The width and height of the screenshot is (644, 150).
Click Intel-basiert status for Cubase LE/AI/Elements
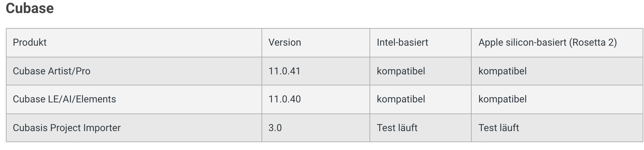[401, 99]
